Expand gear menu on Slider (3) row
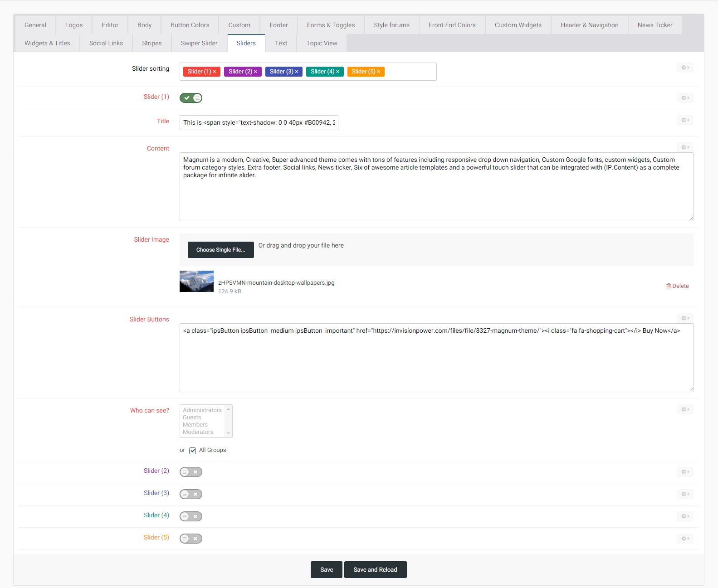Viewport: 718px width, 588px height. point(685,494)
